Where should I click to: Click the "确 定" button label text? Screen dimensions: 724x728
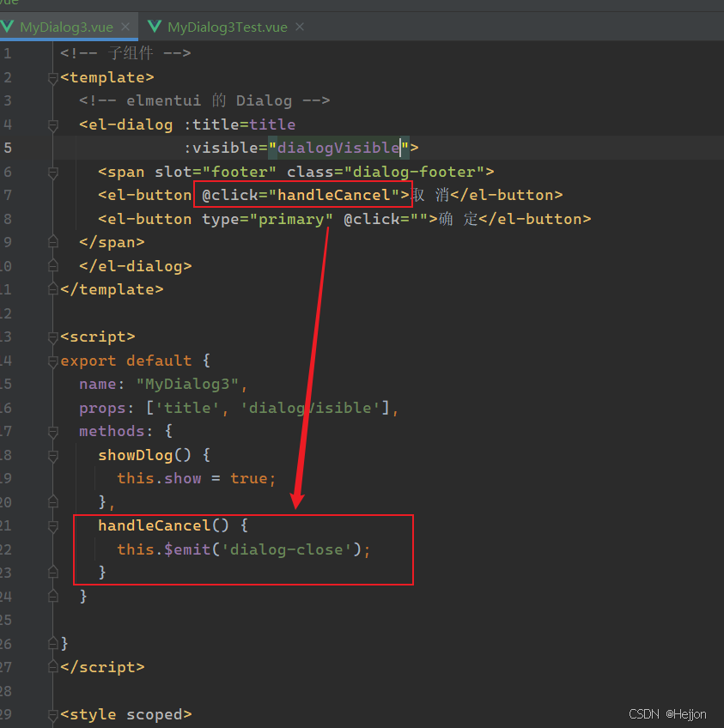click(459, 219)
